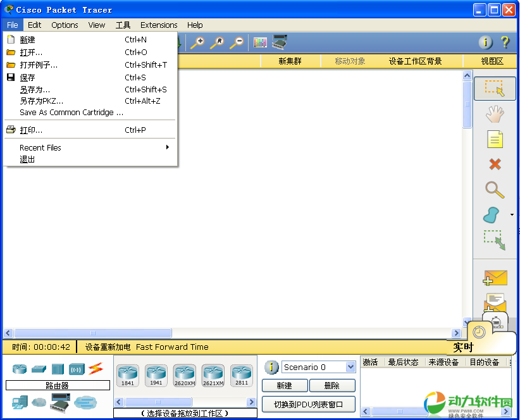
Task: Click the 切换到PDU列表窗口 button
Action: coord(308,404)
